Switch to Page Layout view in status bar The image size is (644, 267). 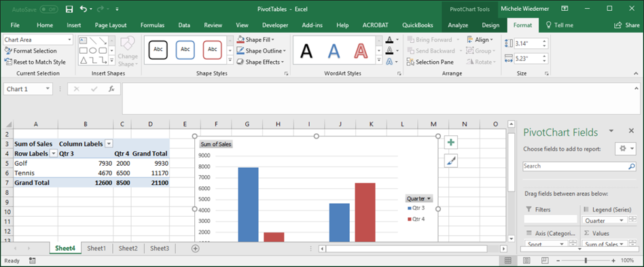tap(526, 260)
